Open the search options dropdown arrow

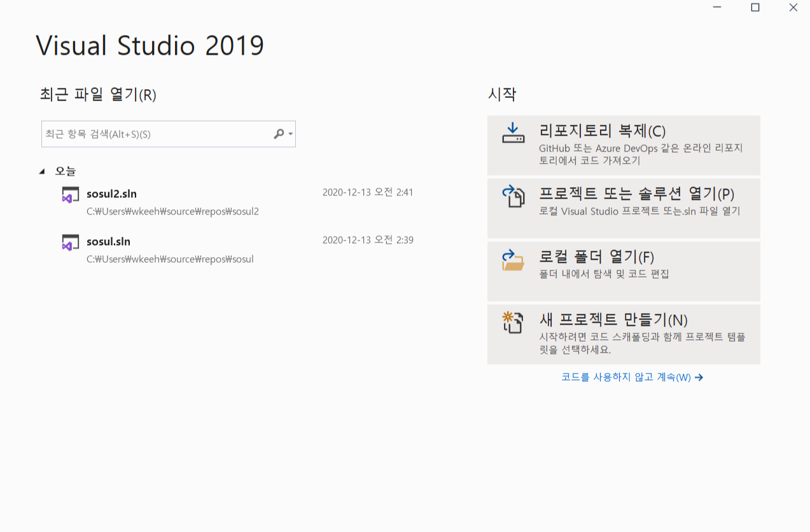291,134
